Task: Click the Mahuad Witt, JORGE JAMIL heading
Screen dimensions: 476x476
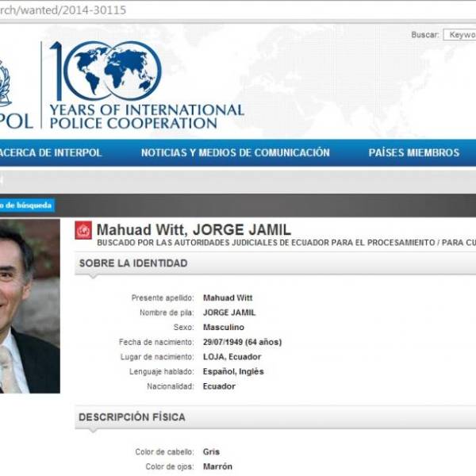Action: [x=194, y=230]
